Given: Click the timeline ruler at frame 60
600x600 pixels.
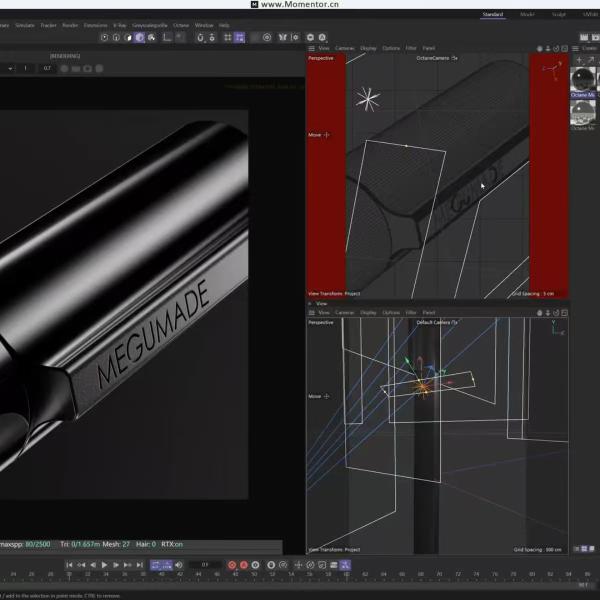Looking at the screenshot, I should click(x=347, y=574).
